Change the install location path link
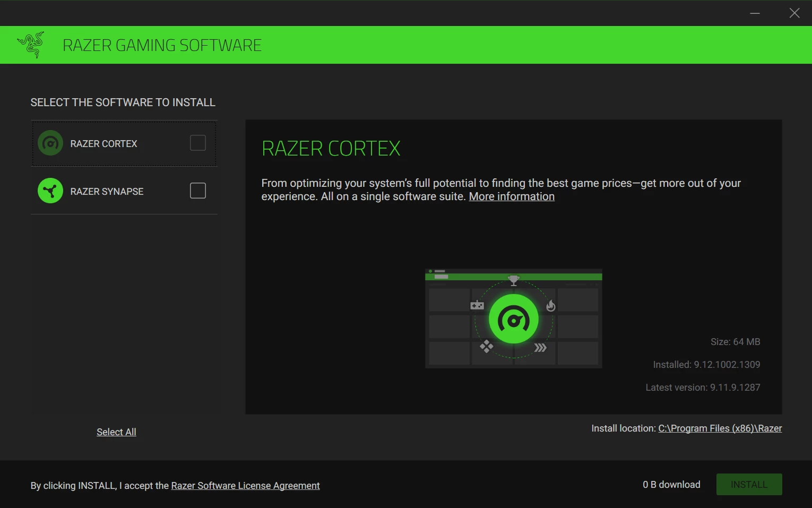 (720, 428)
